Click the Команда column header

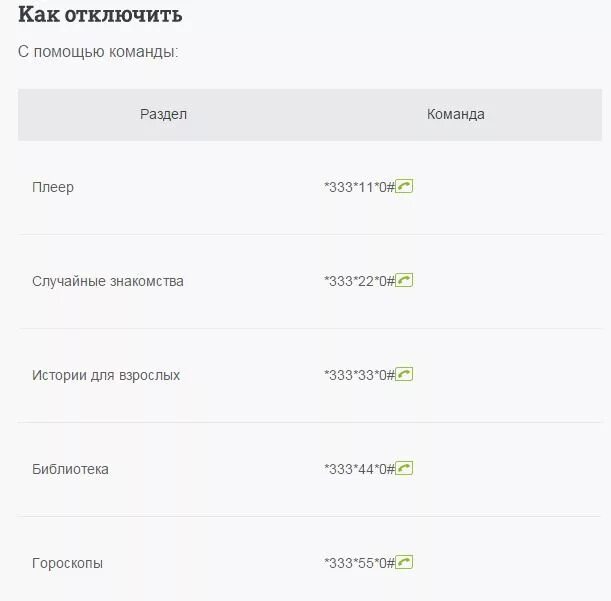coord(456,114)
